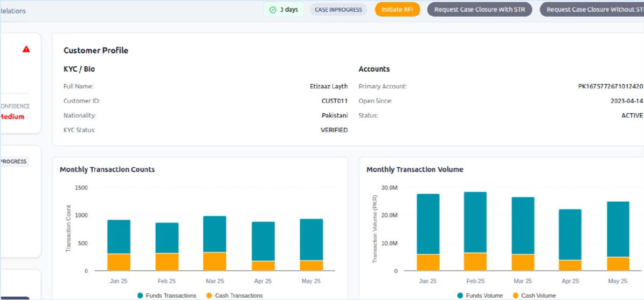This screenshot has width=644, height=300.
Task: Click the Apr 25 orange bar in Volume chart
Action: click(570, 265)
